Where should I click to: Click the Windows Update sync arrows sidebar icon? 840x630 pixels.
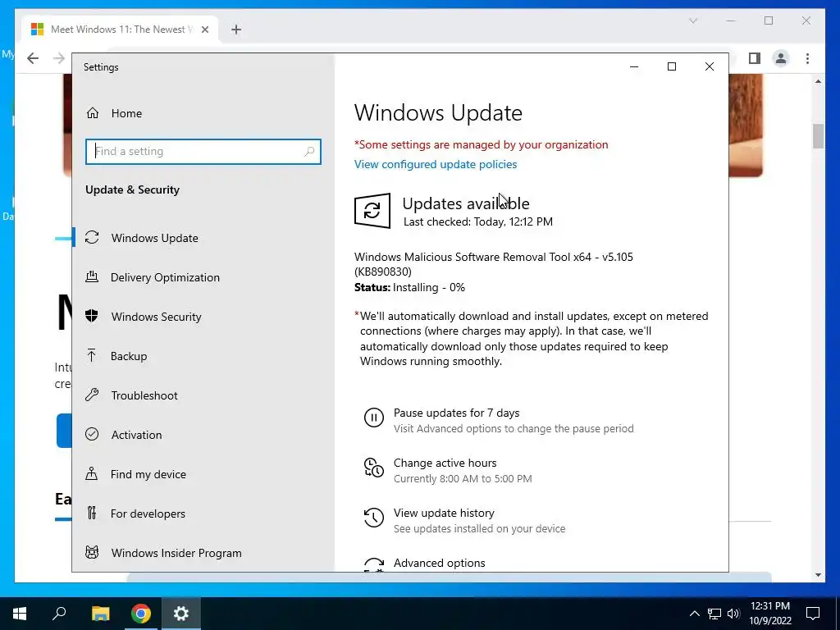[x=92, y=237]
